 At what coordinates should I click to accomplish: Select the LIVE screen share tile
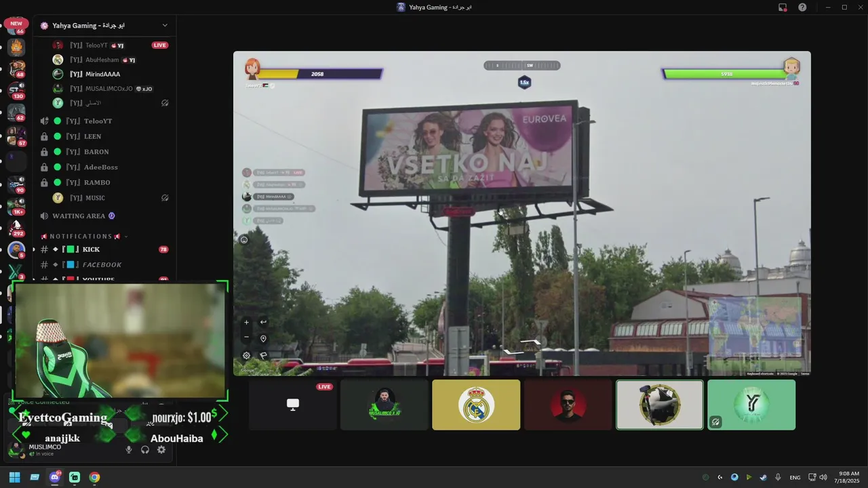[x=292, y=405]
